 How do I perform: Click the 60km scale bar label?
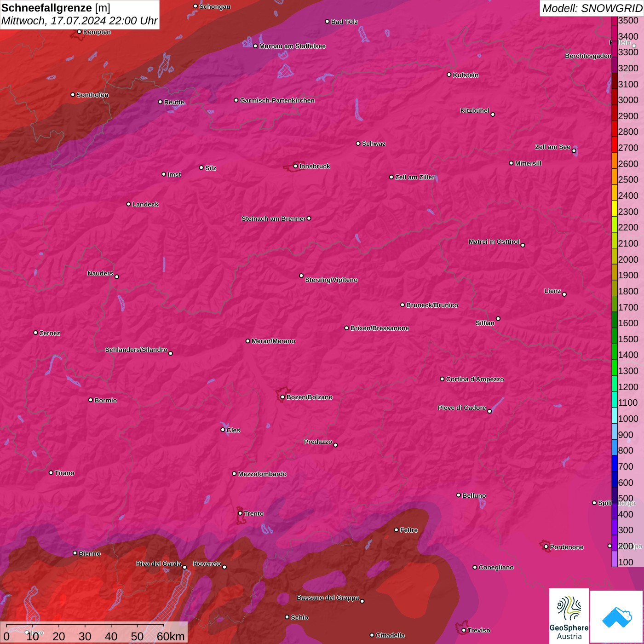tap(171, 636)
